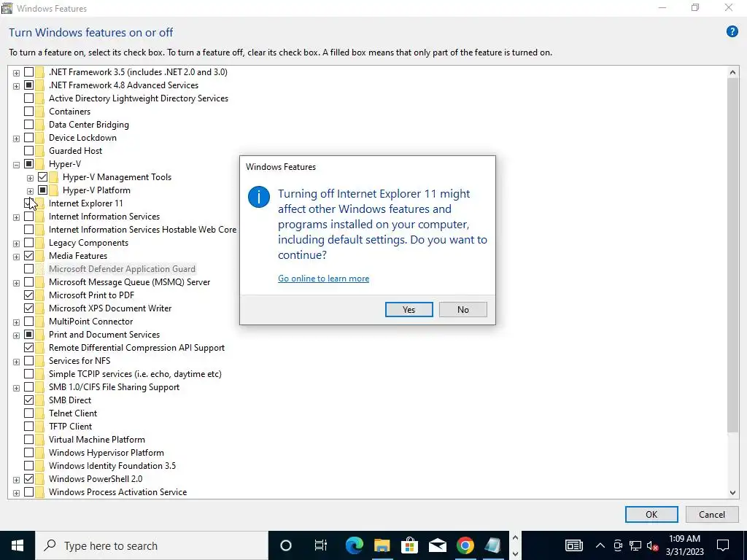The image size is (747, 560).
Task: Click the taskbar icons scroll down arrow
Action: (x=515, y=554)
